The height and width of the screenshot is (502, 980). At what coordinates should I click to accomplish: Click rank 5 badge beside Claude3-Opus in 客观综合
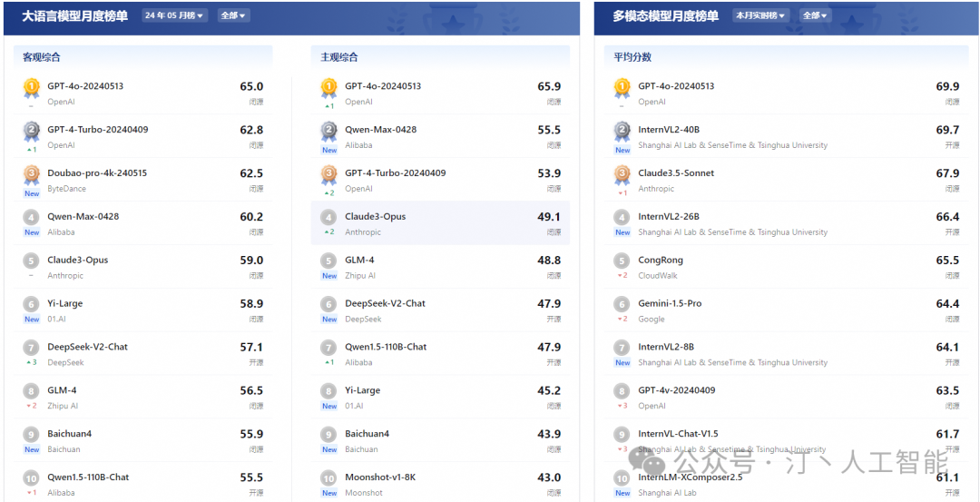click(31, 261)
